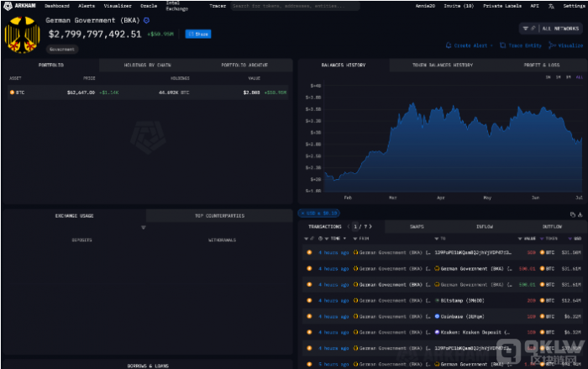Click the blue Share button
Screen dimensions: 588x369
point(198,34)
